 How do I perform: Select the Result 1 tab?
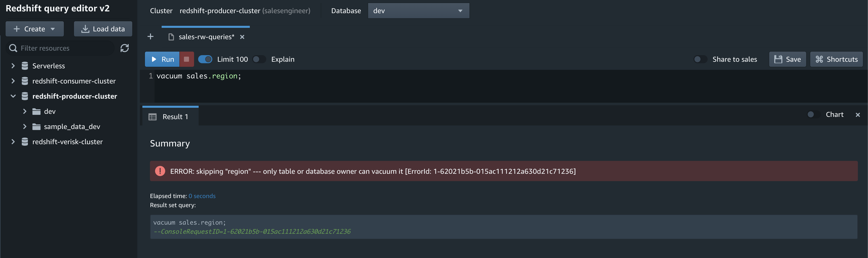[171, 116]
